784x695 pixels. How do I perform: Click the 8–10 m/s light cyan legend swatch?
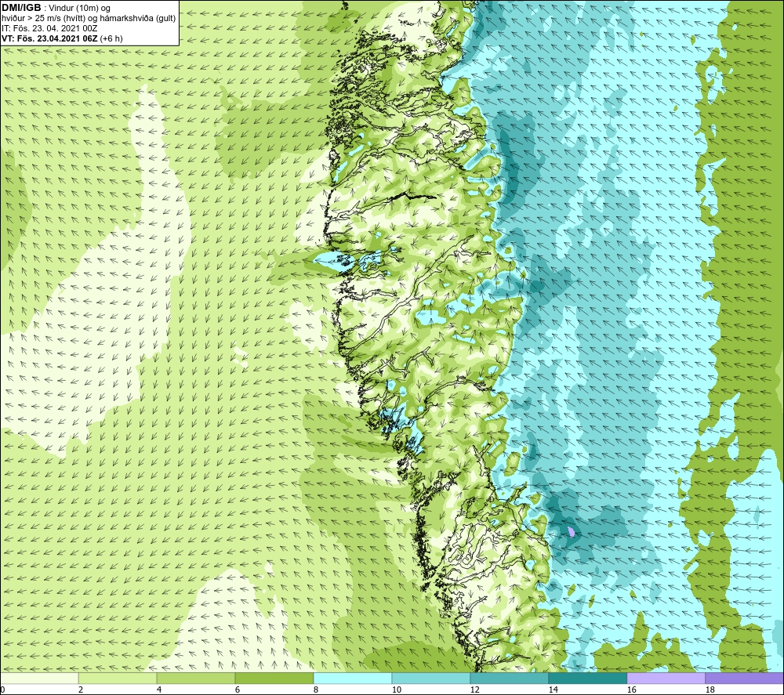[x=353, y=678]
